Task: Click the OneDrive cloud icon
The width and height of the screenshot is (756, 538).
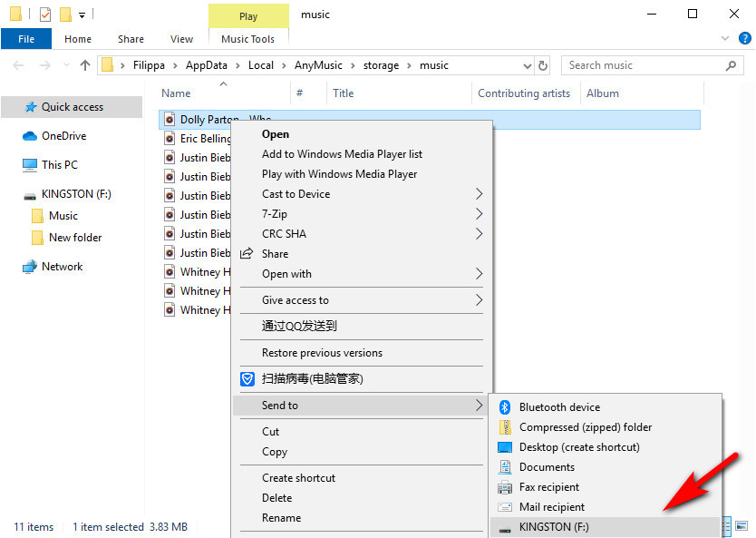Action: click(x=30, y=136)
